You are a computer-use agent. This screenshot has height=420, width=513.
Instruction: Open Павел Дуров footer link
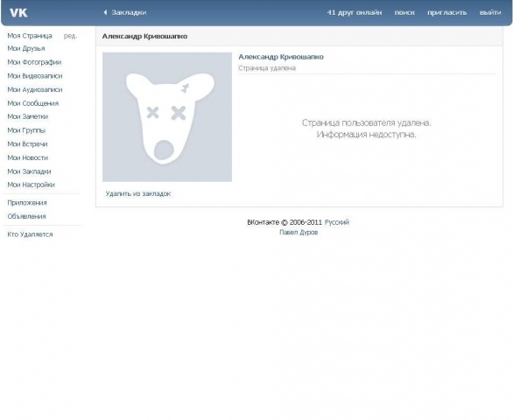(299, 232)
